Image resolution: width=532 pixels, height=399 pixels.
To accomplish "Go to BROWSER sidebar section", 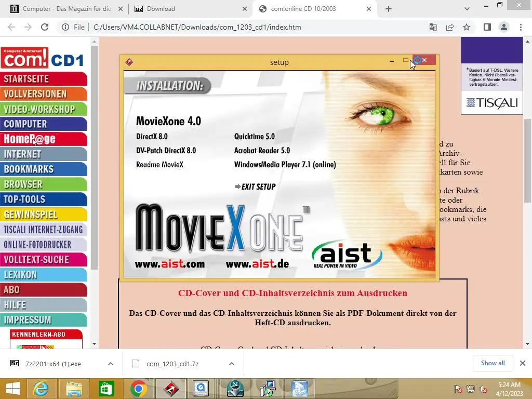I will click(44, 184).
